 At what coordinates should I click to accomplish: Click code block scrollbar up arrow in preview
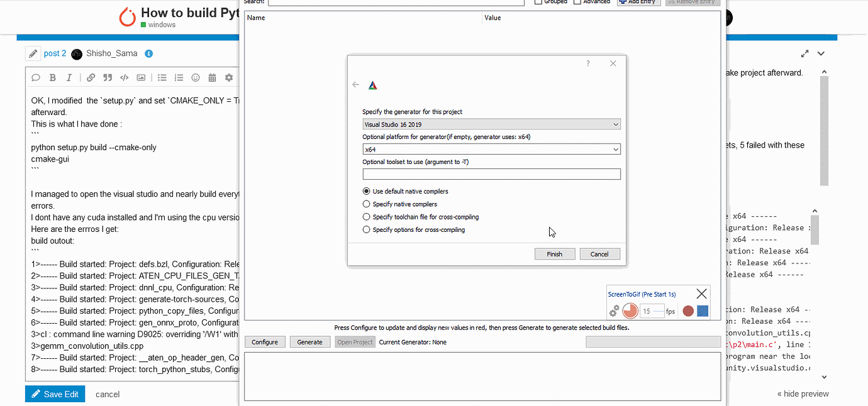(815, 212)
